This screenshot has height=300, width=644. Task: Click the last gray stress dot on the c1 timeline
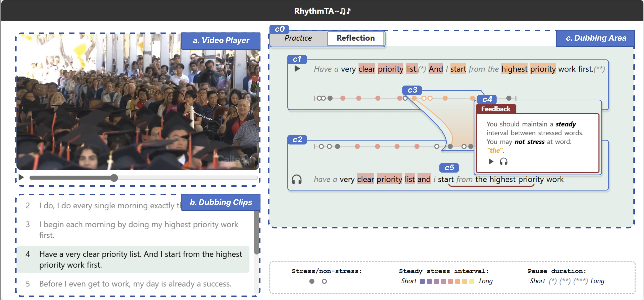coord(509,98)
